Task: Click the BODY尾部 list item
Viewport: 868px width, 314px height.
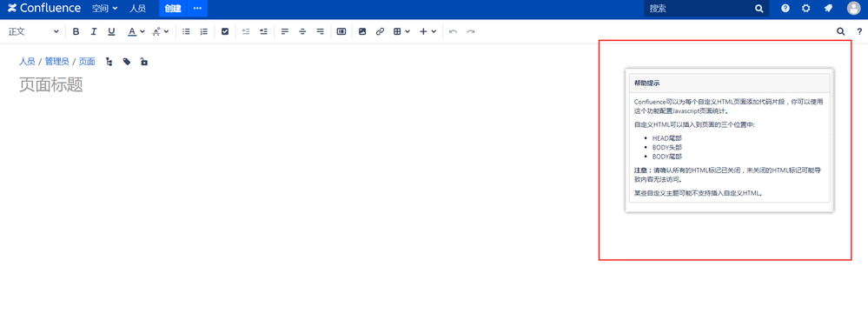Action: 667,157
